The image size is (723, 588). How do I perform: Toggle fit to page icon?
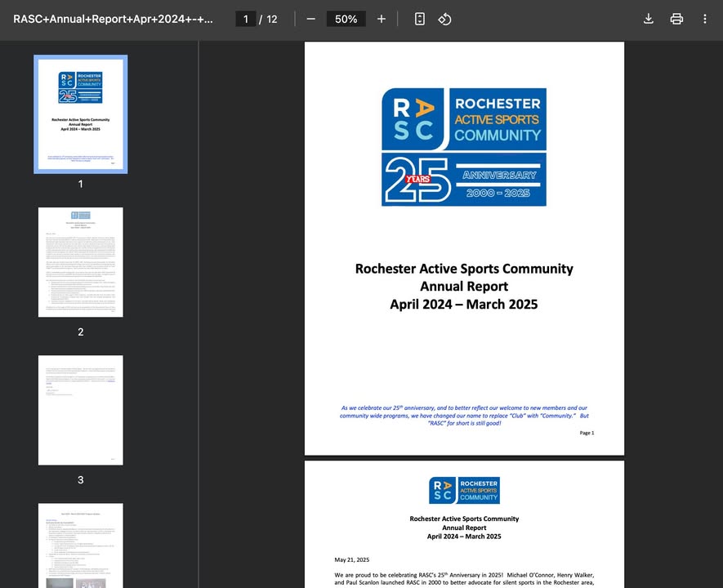coord(420,19)
